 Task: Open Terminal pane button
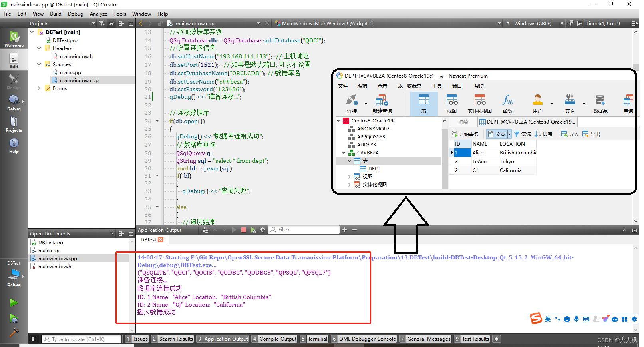(314, 339)
